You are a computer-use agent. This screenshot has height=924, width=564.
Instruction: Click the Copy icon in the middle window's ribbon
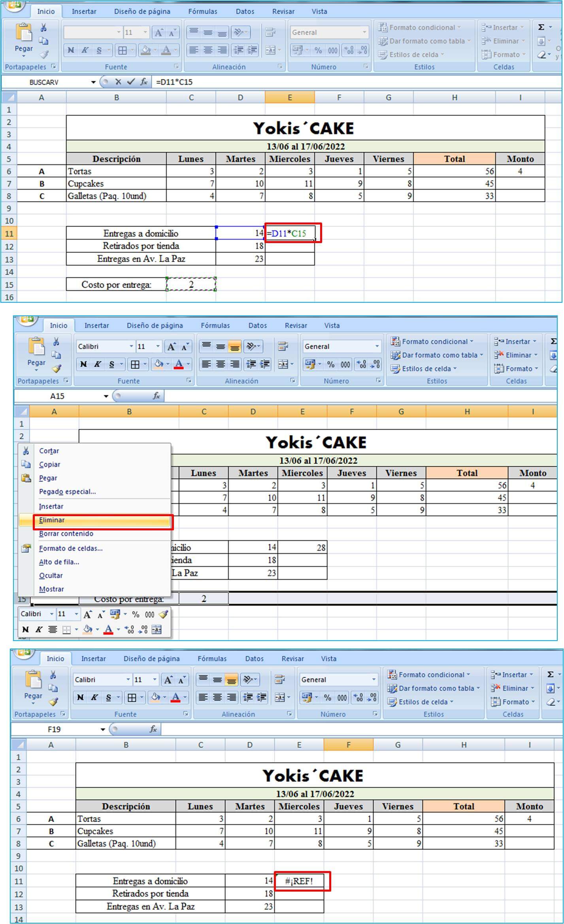click(x=56, y=355)
